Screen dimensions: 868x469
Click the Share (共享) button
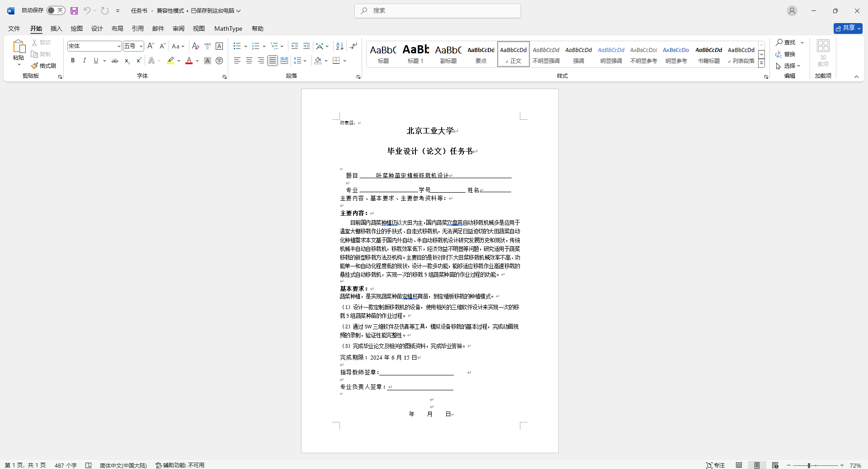pyautogui.click(x=848, y=28)
